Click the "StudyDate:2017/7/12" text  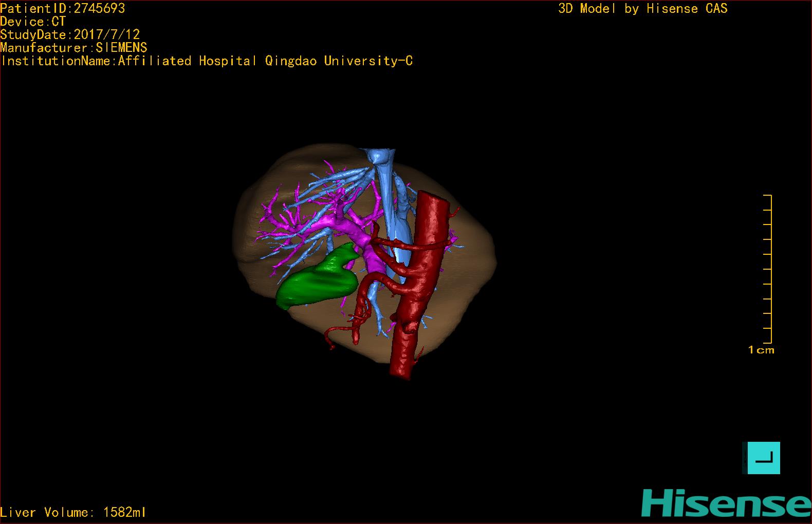click(x=70, y=34)
